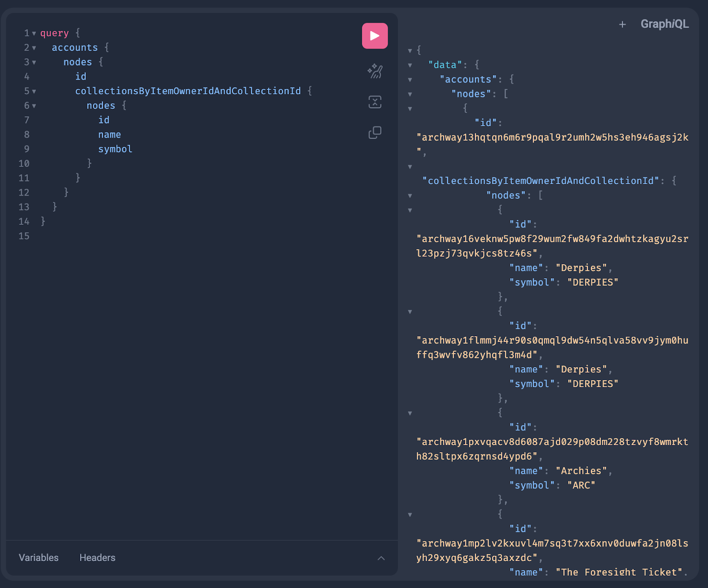Collapse the "data" object in response
Image resolution: width=708 pixels, height=588 pixels.
410,65
